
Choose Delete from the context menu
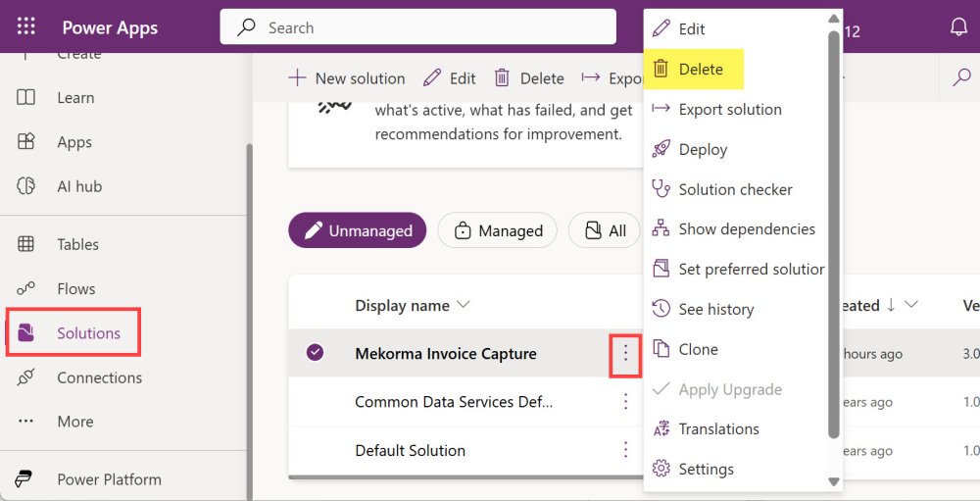(700, 70)
